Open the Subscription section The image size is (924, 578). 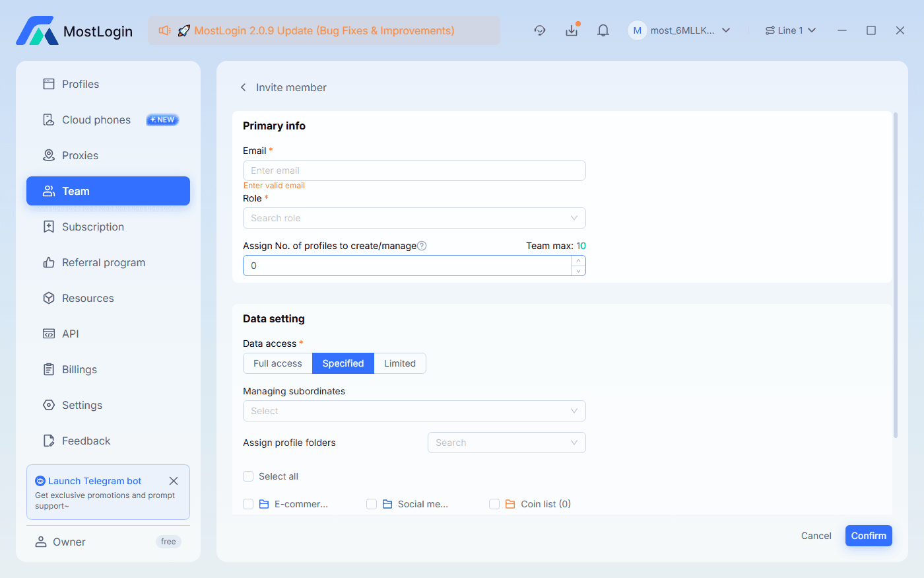[93, 227]
